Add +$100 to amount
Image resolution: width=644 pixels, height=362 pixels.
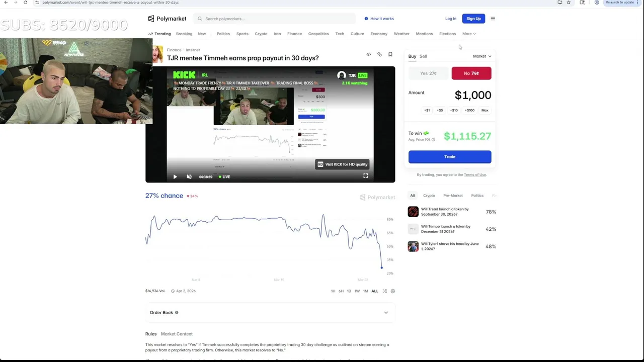click(x=469, y=110)
